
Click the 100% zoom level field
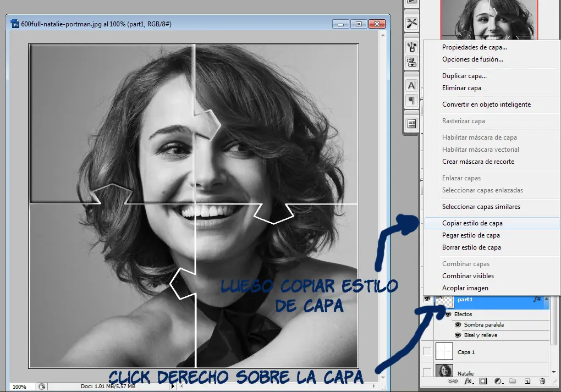point(19,387)
